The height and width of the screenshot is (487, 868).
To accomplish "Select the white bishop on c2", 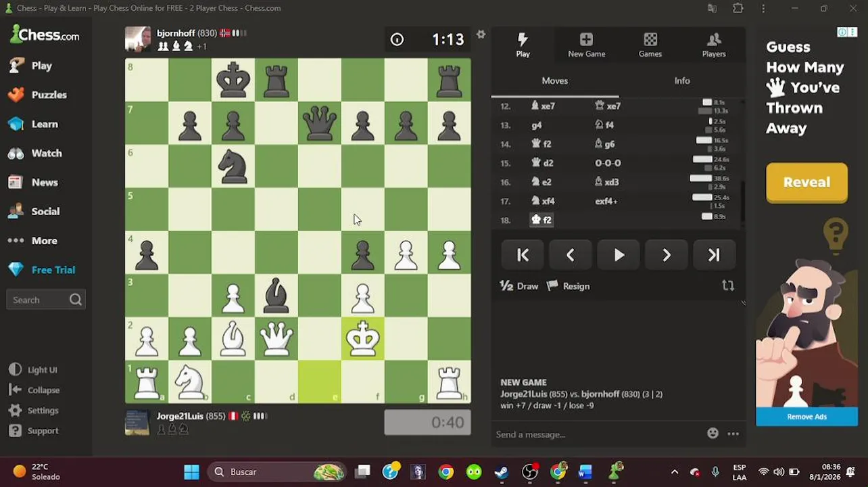I will pyautogui.click(x=233, y=339).
